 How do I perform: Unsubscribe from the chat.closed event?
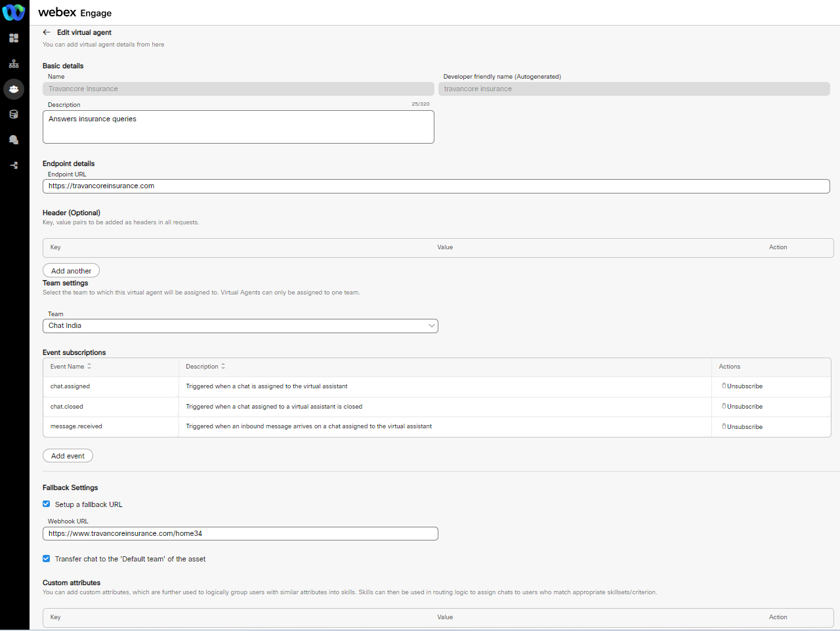(742, 407)
